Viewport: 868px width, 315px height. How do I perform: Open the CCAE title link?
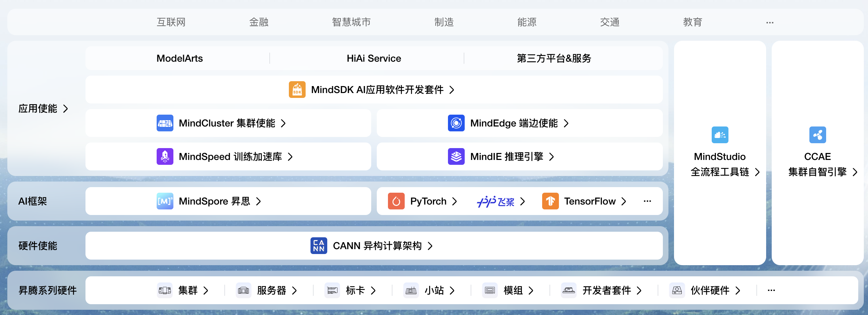coord(817,157)
